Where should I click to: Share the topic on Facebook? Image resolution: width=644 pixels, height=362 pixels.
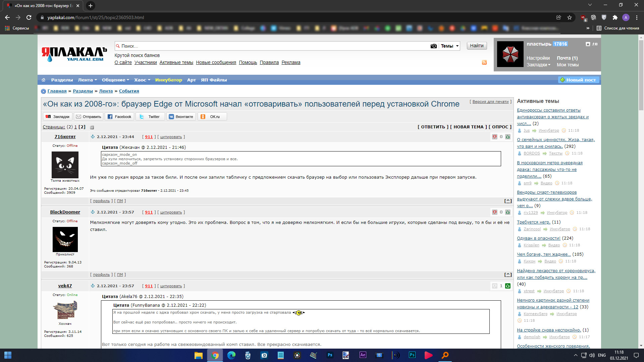[119, 117]
